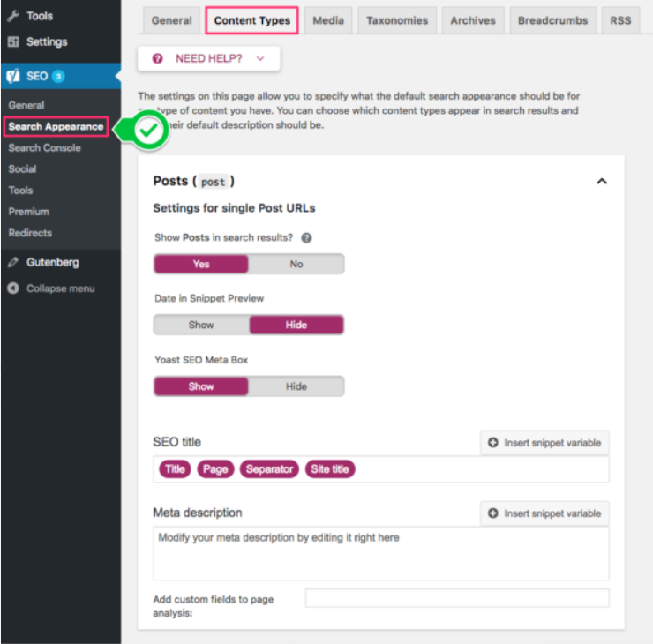Click inside the Meta description text area
This screenshot has width=653, height=644.
(x=381, y=553)
